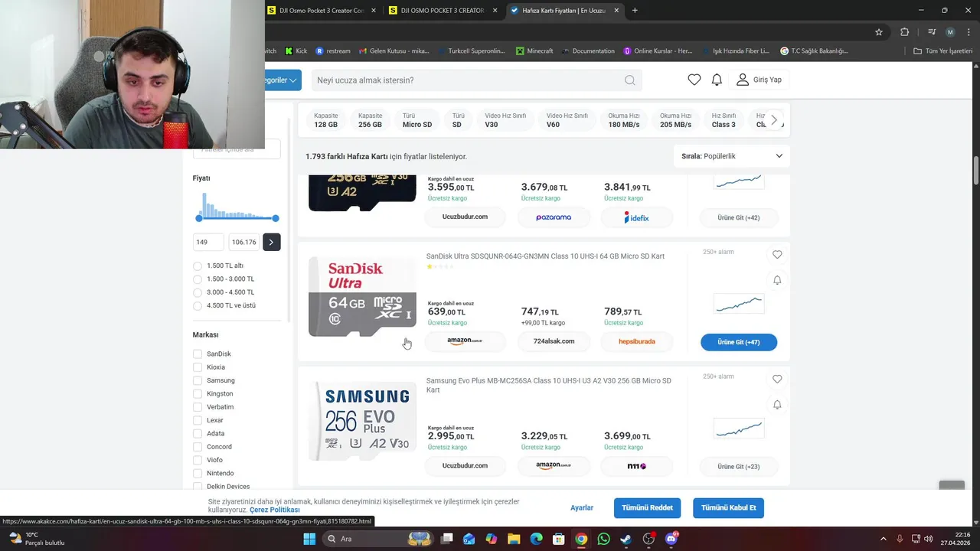Viewport: 980px width, 551px height.
Task: Open SanDisk Ultra 64 GB product thumbnail
Action: [362, 296]
